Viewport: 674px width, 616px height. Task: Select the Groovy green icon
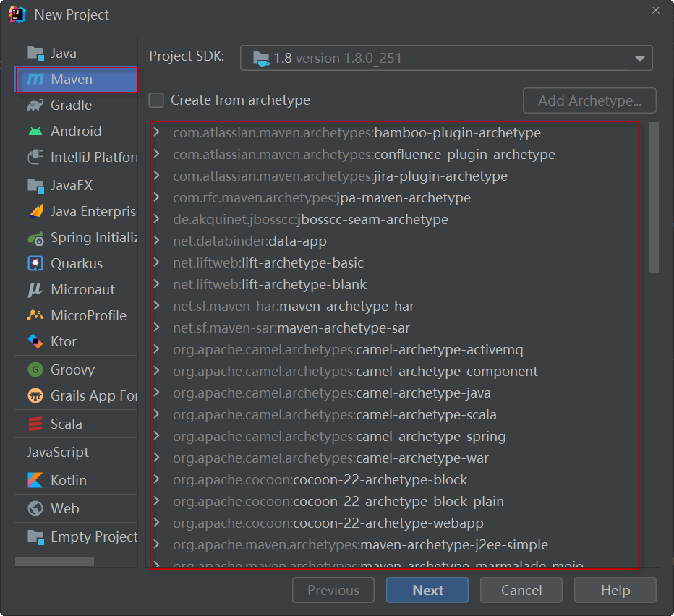35,370
